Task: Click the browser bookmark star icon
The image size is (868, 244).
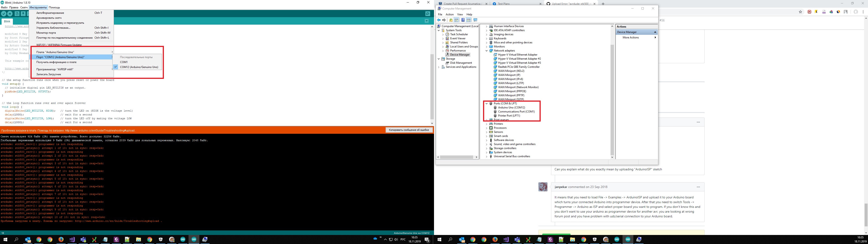Action: pyautogui.click(x=800, y=12)
